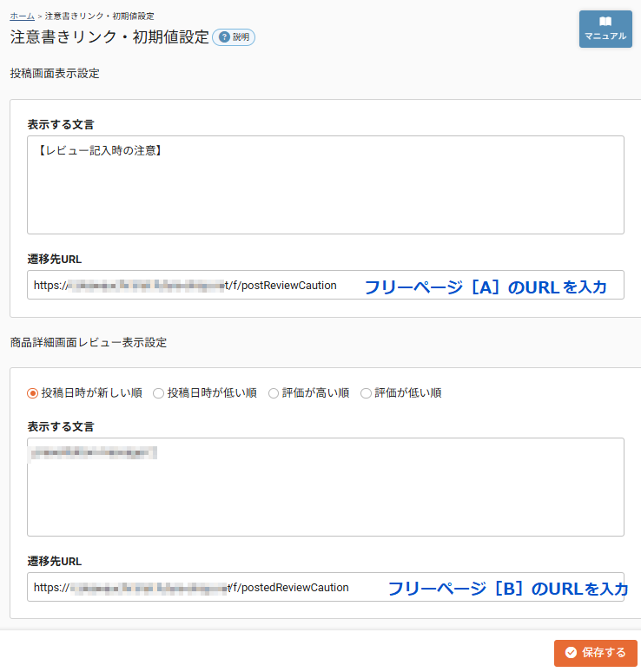Select 投稿日時が新しい順 radio button
This screenshot has height=672, width=641.
click(33, 393)
